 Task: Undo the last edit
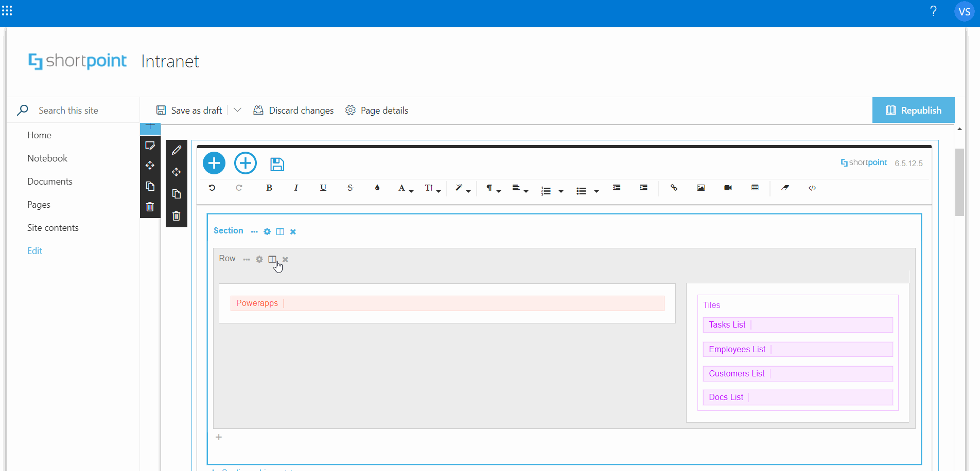pyautogui.click(x=212, y=188)
